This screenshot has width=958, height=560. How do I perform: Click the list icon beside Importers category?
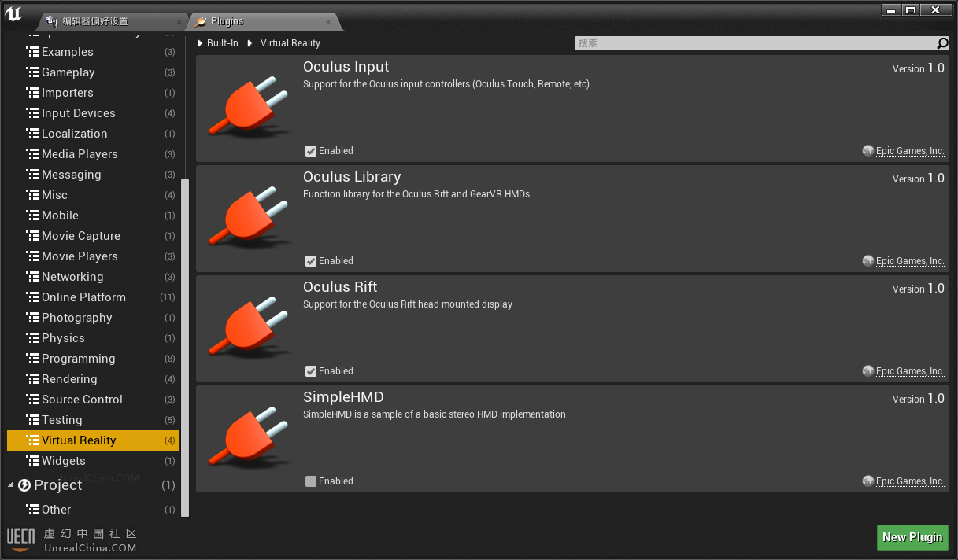[x=32, y=93]
